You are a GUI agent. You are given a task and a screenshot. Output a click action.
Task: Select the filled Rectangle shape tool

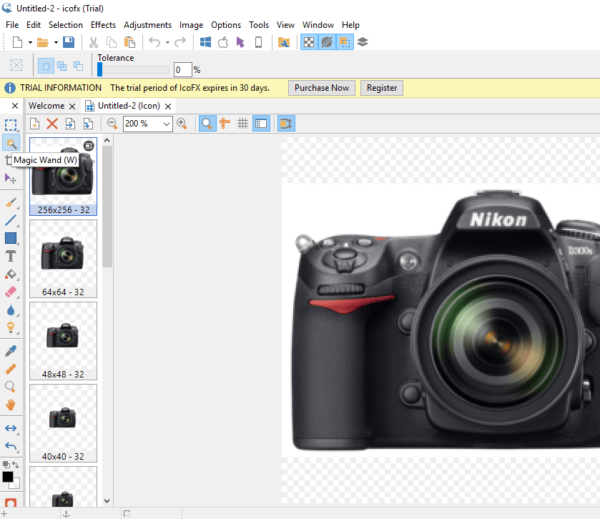(x=11, y=238)
